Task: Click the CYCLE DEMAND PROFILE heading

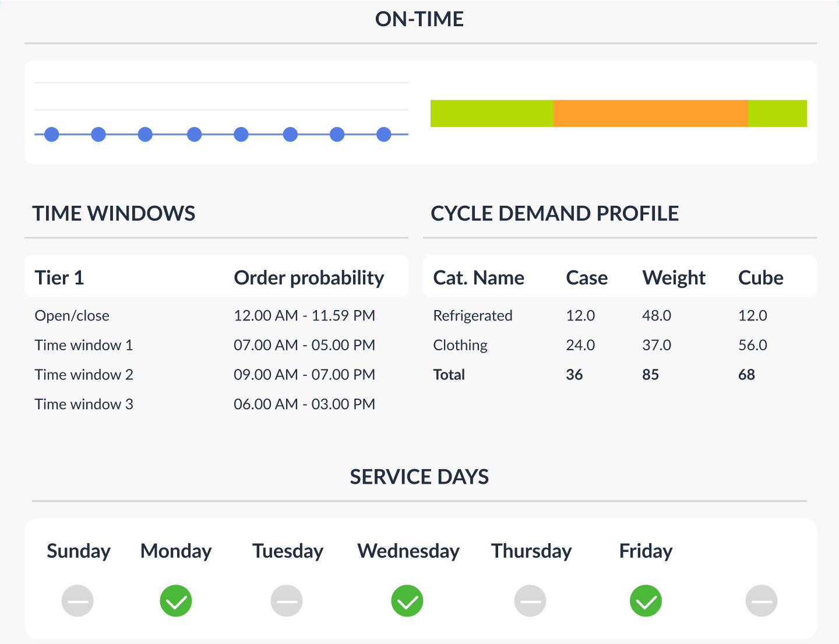Action: pos(555,213)
